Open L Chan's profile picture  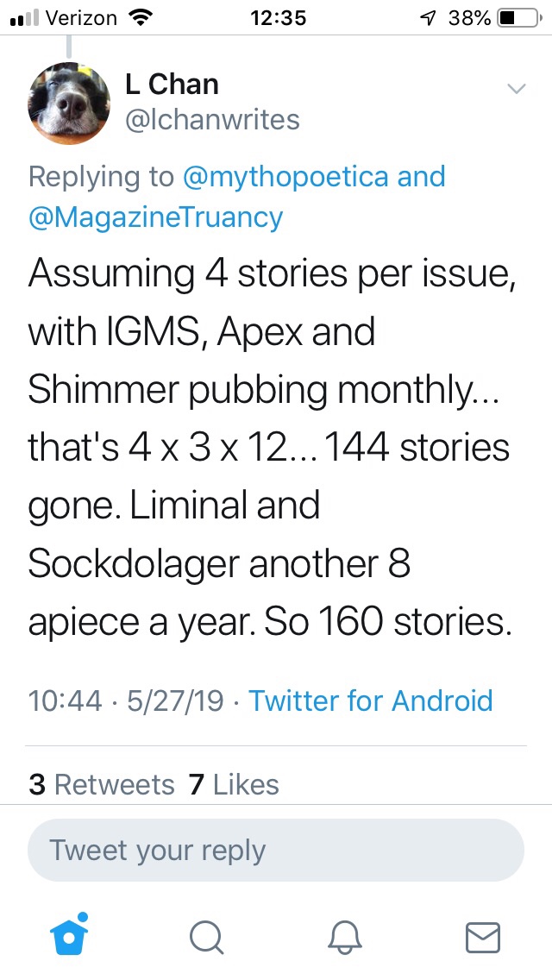pyautogui.click(x=70, y=104)
